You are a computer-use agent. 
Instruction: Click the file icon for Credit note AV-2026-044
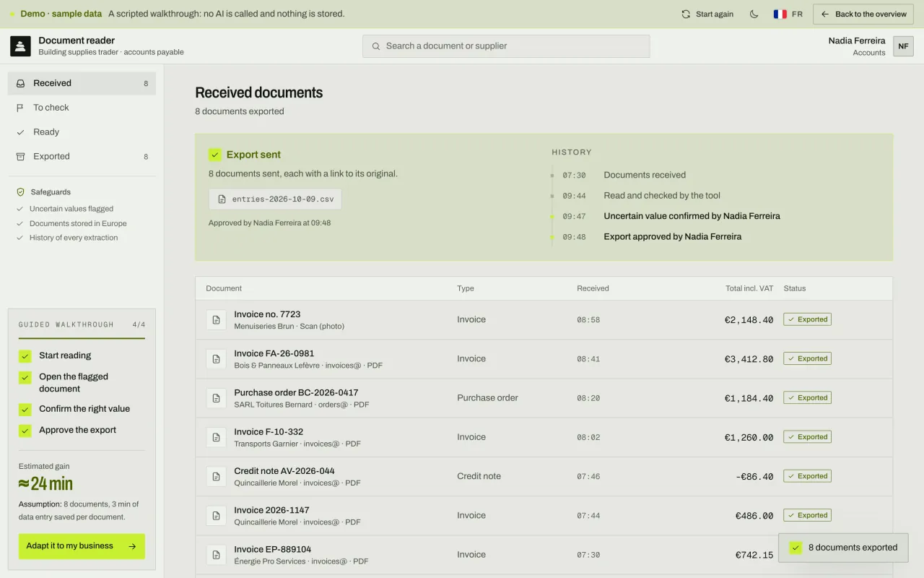(217, 477)
